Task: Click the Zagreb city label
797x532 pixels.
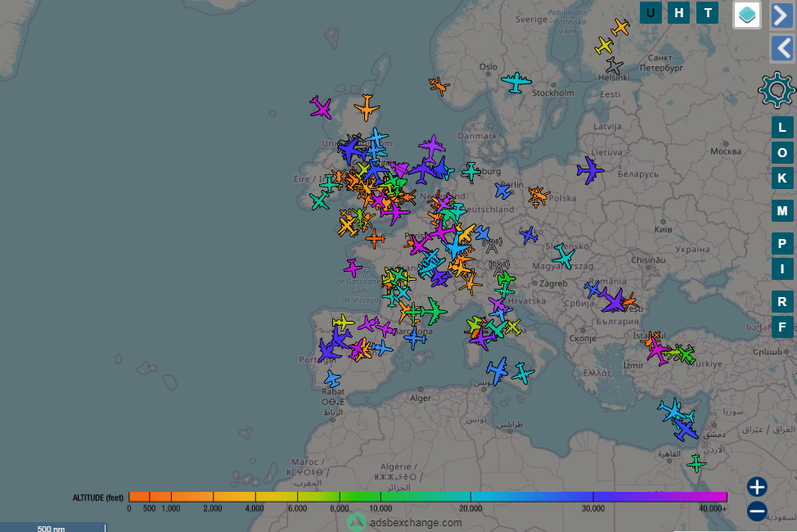Action: click(x=553, y=283)
